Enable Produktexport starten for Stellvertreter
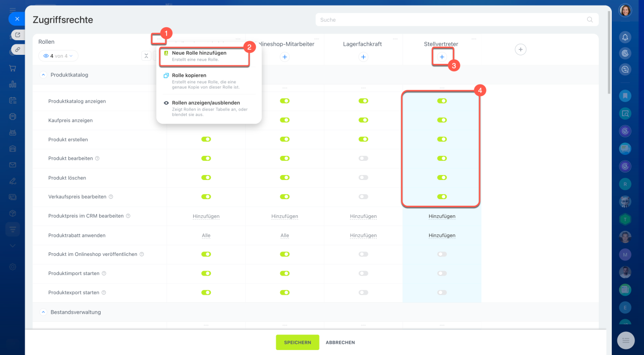Screen dimensions: 644x355 click(x=442, y=293)
